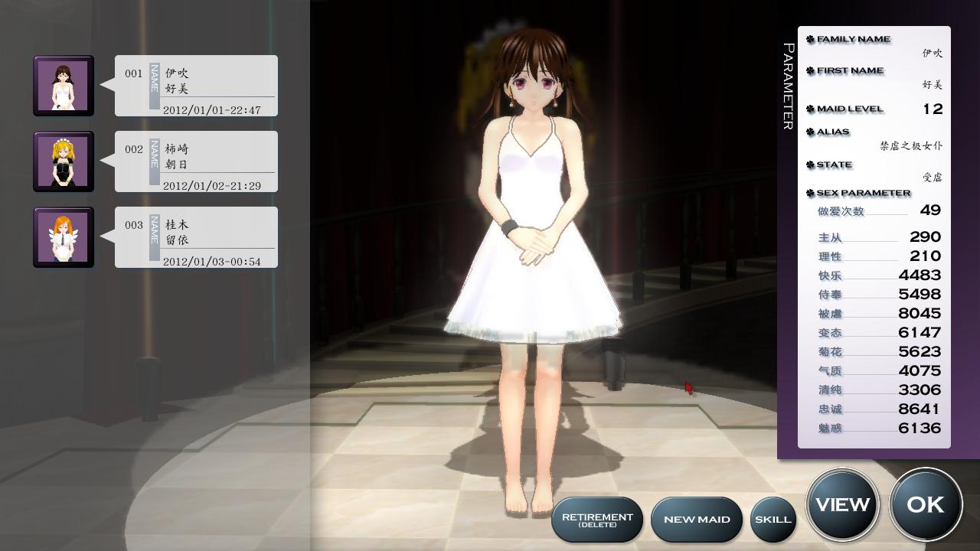Screen dimensions: 980x551
Task: Click the parameter value 6147
Action: click(x=920, y=332)
